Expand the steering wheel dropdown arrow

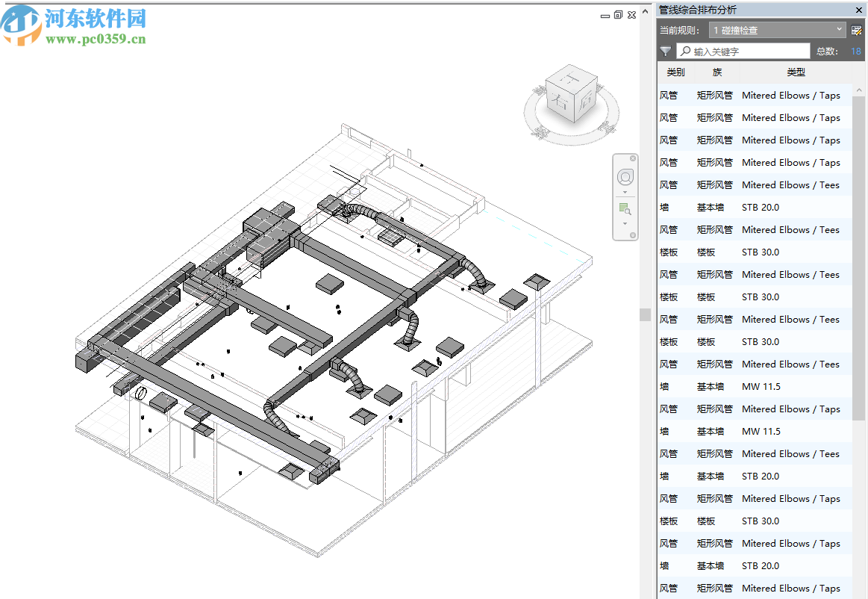(625, 192)
